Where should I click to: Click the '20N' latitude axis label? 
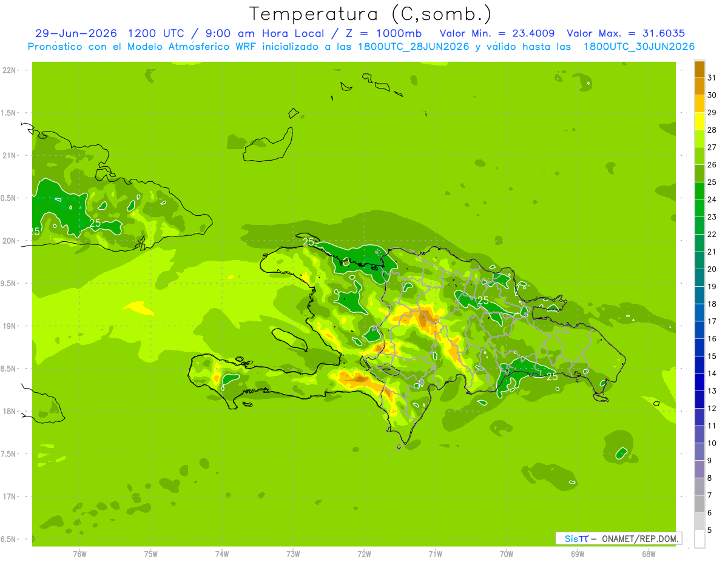[x=8, y=241]
